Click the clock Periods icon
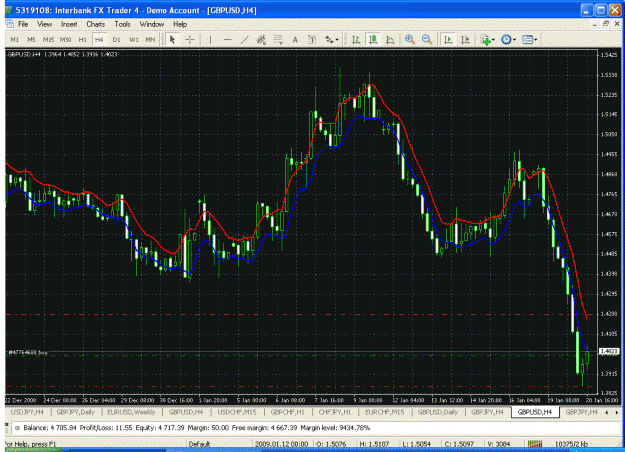Viewport: 625px width, 452px height. pos(506,39)
